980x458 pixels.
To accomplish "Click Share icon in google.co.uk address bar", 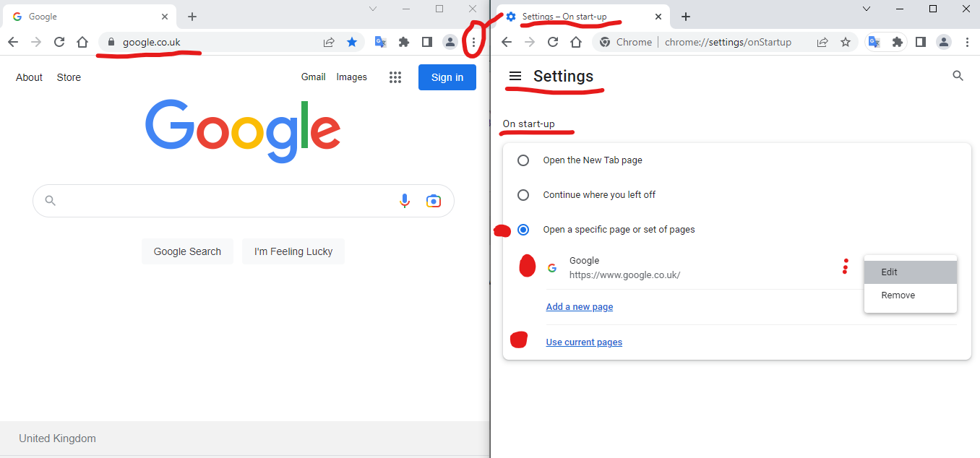I will [x=329, y=42].
